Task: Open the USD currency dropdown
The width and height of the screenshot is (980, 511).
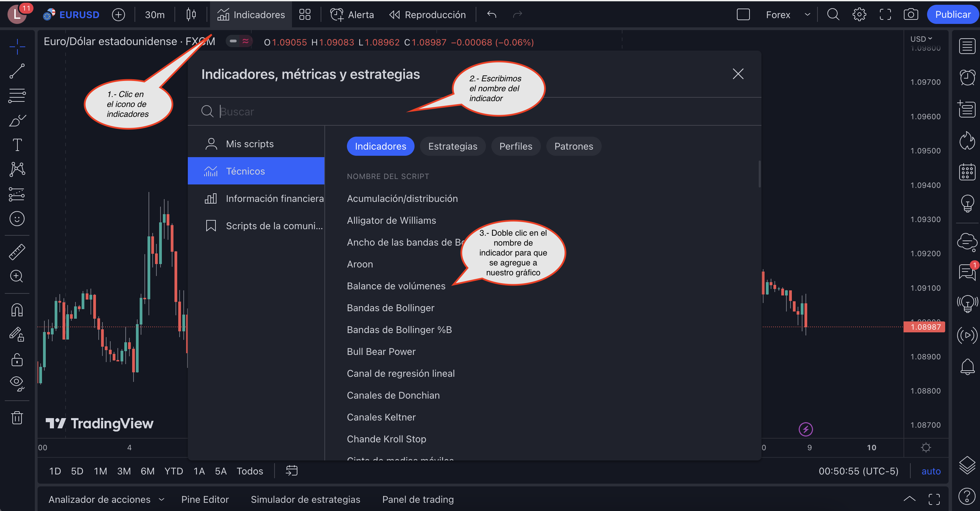Action: click(921, 39)
